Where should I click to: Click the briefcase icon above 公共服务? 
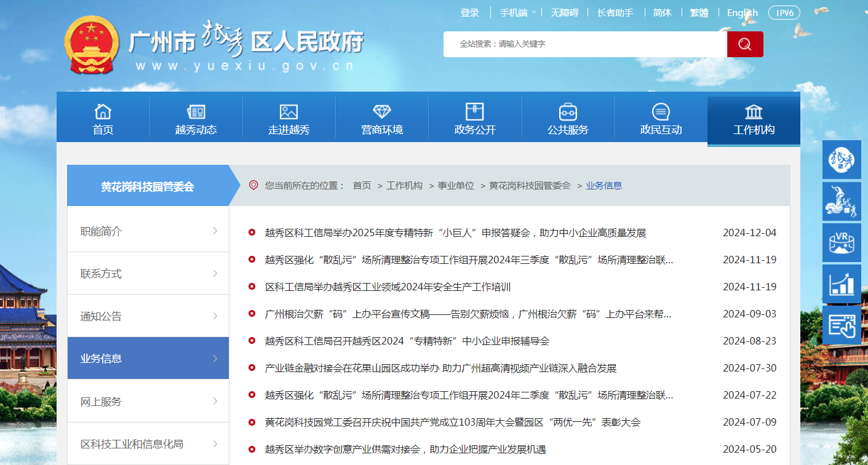[568, 111]
